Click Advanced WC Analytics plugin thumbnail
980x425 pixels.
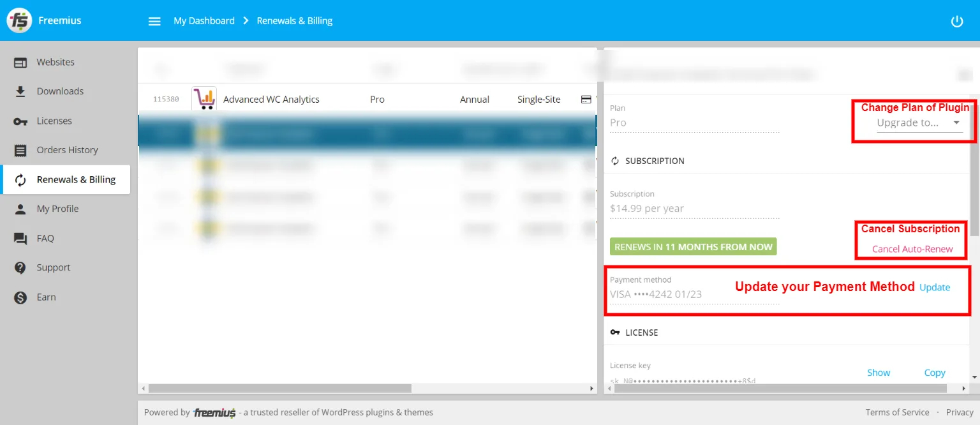[204, 99]
